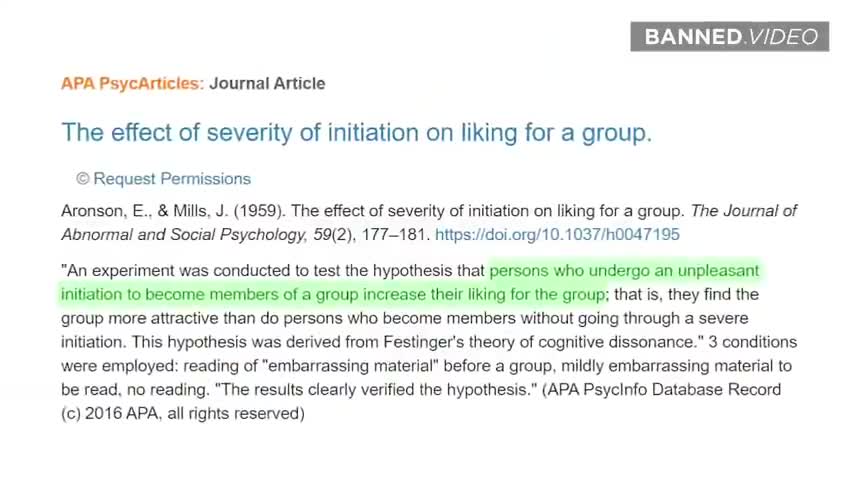Click the bold "Journal Article" label
Viewport: 854px width, 480px height.
point(267,83)
